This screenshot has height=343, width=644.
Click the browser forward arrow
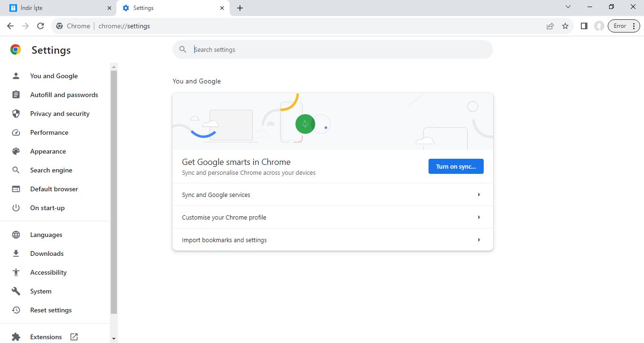[x=25, y=26]
